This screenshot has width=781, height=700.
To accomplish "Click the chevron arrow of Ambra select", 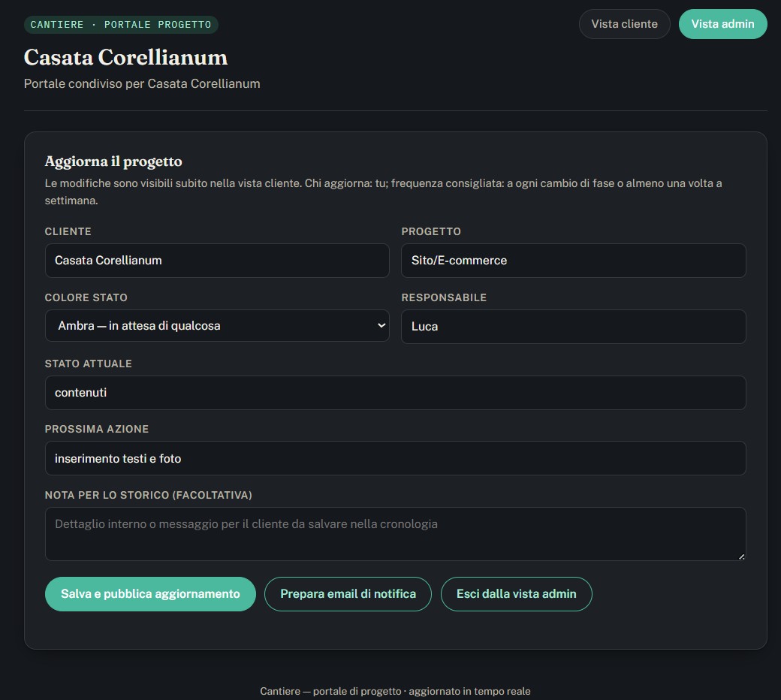I will (x=381, y=326).
